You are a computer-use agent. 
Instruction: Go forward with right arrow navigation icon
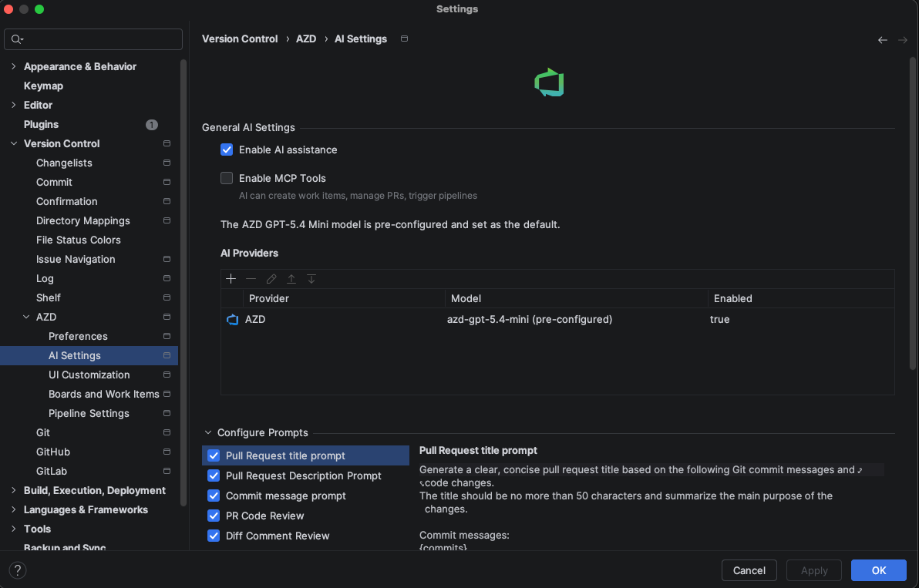(x=903, y=40)
